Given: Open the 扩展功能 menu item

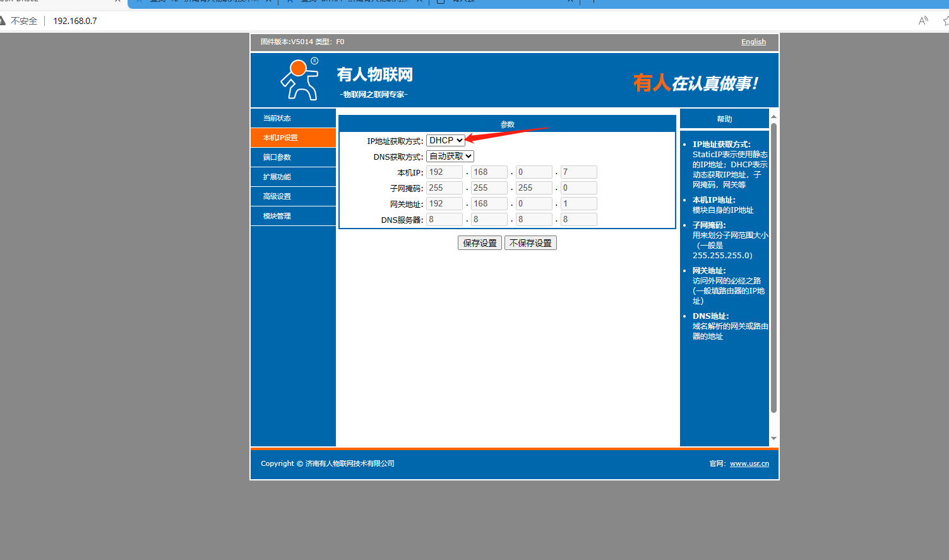Looking at the screenshot, I should pos(293,177).
